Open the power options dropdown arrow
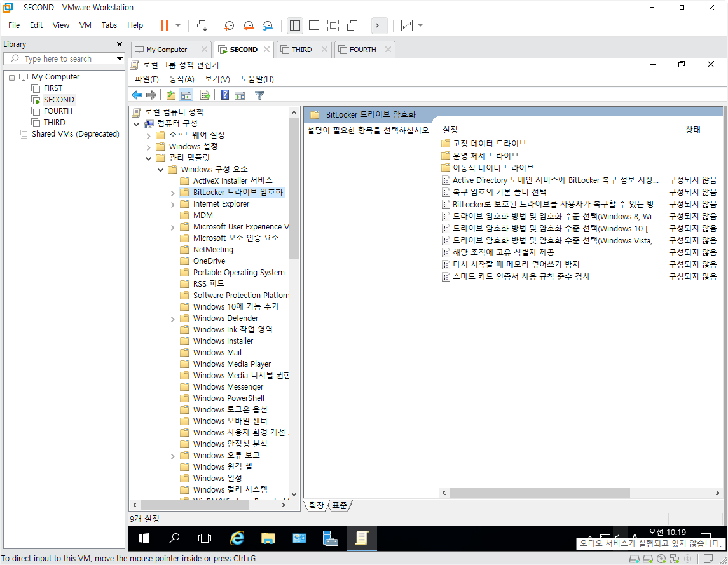The image size is (728, 565). pyautogui.click(x=178, y=25)
